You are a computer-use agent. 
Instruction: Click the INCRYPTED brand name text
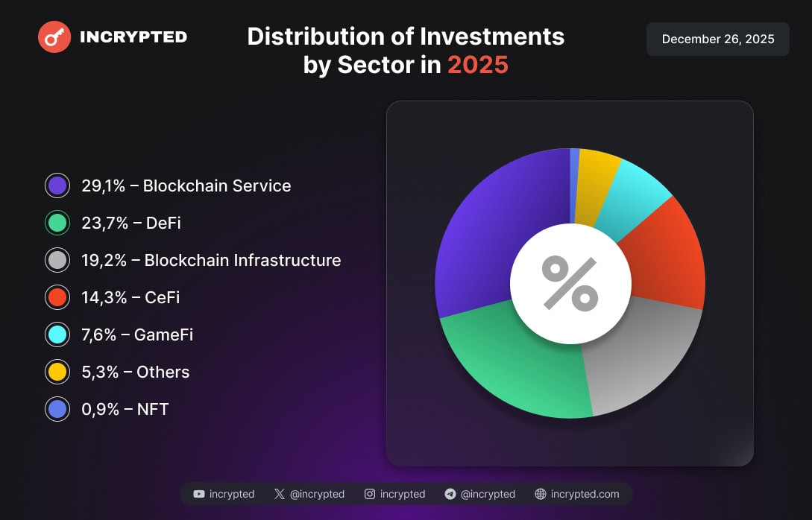133,37
